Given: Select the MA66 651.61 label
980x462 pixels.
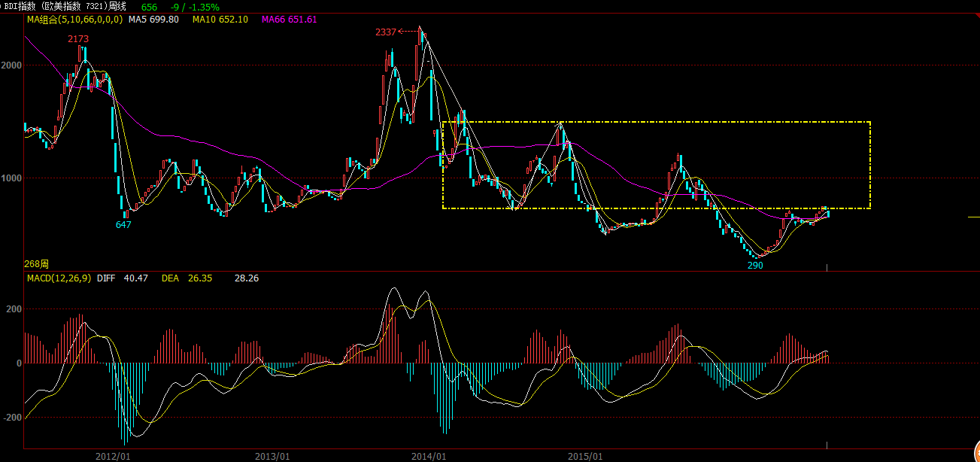Looking at the screenshot, I should [289, 20].
